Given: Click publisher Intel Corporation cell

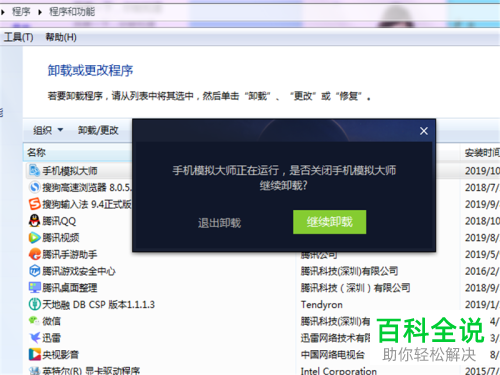Looking at the screenshot, I should pyautogui.click(x=339, y=371).
